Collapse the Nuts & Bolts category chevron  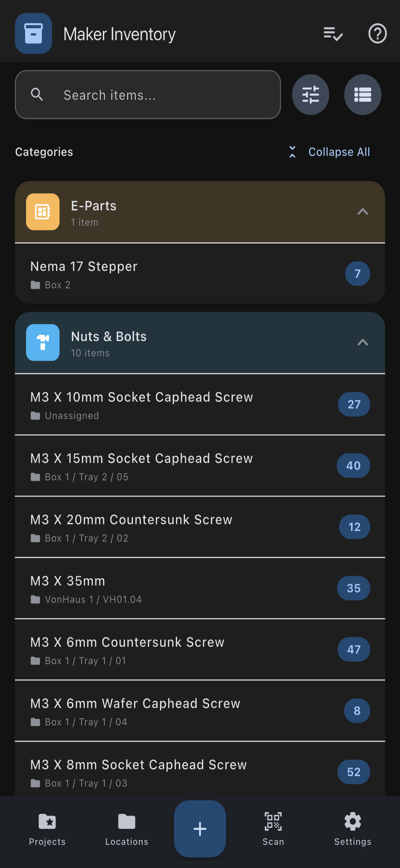click(362, 342)
